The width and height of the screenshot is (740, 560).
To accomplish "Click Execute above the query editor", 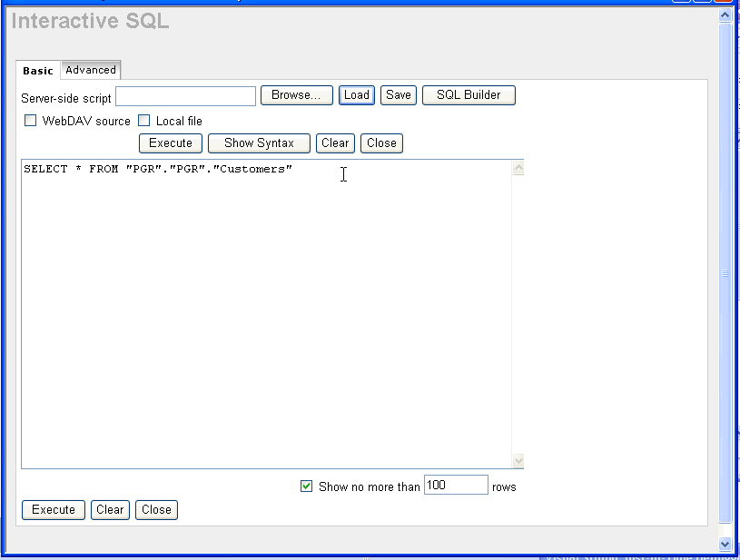I will click(171, 143).
